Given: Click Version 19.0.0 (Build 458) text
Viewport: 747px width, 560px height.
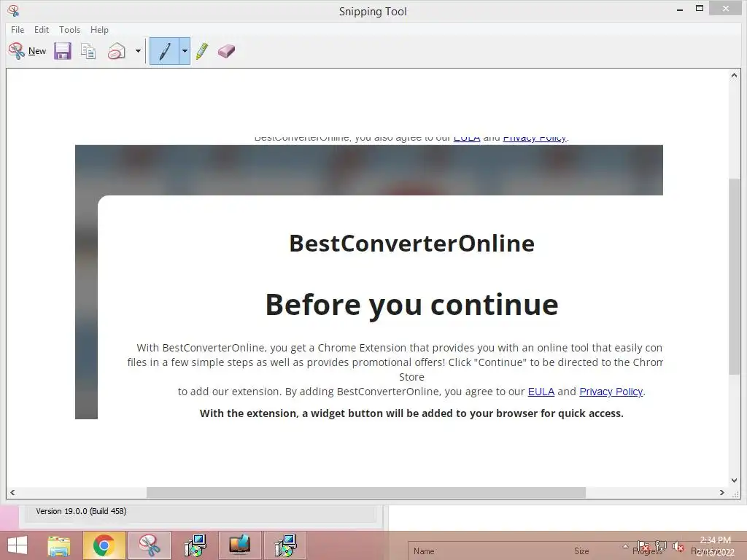Looking at the screenshot, I should [x=81, y=511].
